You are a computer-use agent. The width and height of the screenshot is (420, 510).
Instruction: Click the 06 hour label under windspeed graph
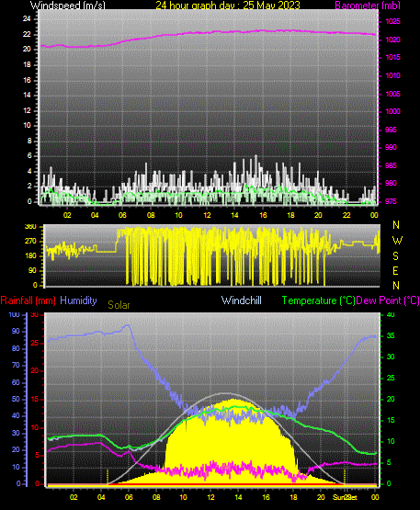coord(122,215)
